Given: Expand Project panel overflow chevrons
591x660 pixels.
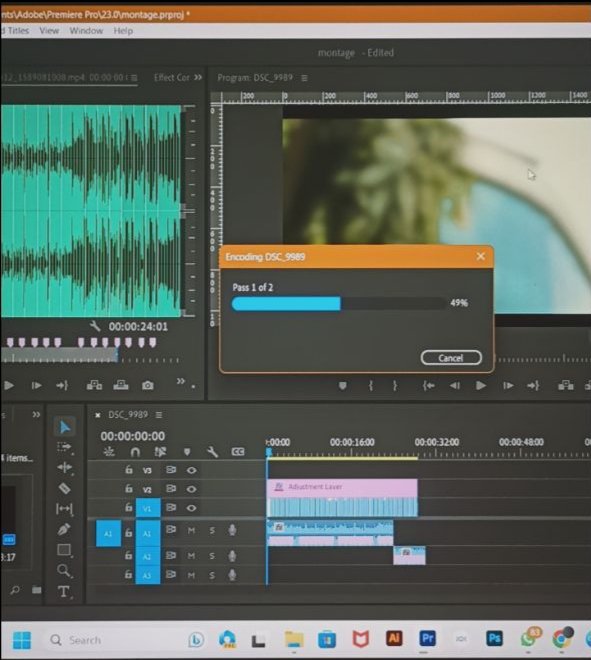Looking at the screenshot, I should [37, 415].
